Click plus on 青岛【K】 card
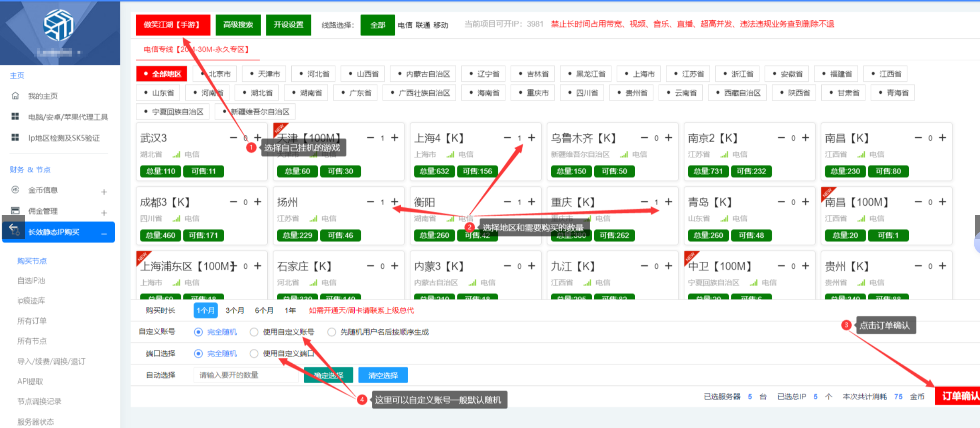980x428 pixels. tap(805, 202)
